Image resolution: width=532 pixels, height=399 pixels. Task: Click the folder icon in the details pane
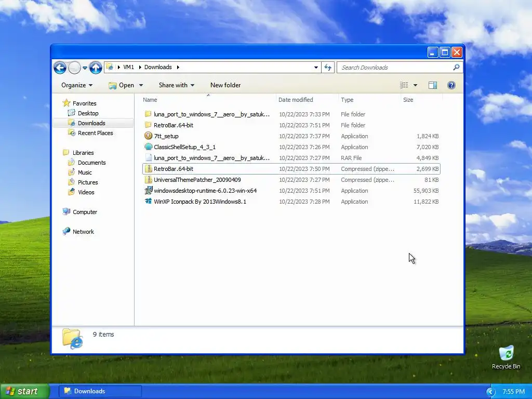click(x=72, y=339)
